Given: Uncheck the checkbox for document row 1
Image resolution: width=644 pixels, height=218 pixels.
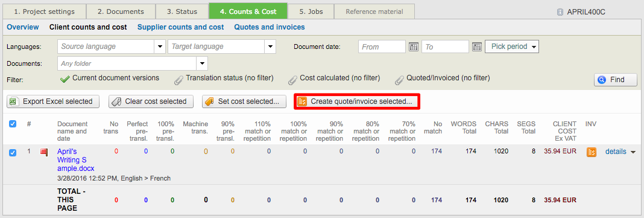Looking at the screenshot, I should click(x=13, y=153).
